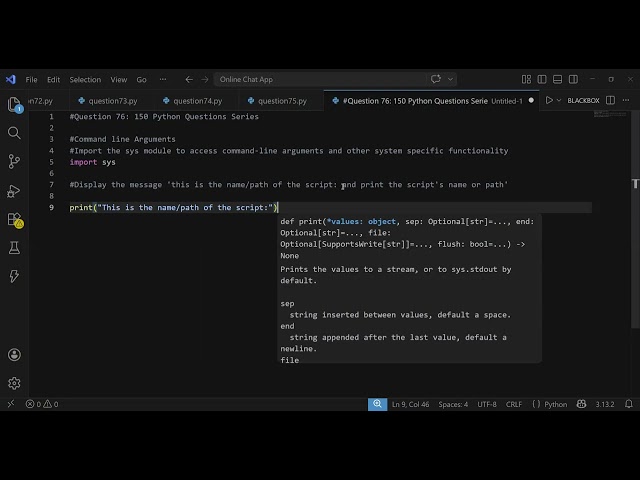Click the print statement on line 9
The image size is (640, 480).
pyautogui.click(x=173, y=207)
